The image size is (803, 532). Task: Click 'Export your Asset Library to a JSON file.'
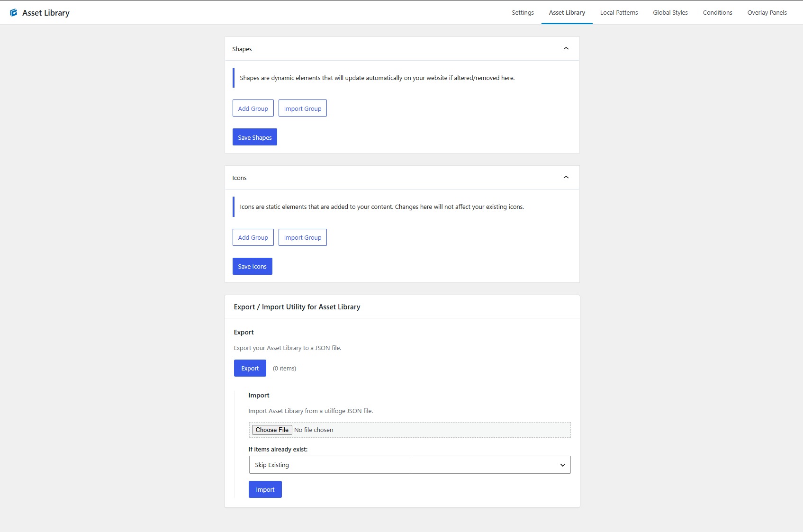point(288,348)
